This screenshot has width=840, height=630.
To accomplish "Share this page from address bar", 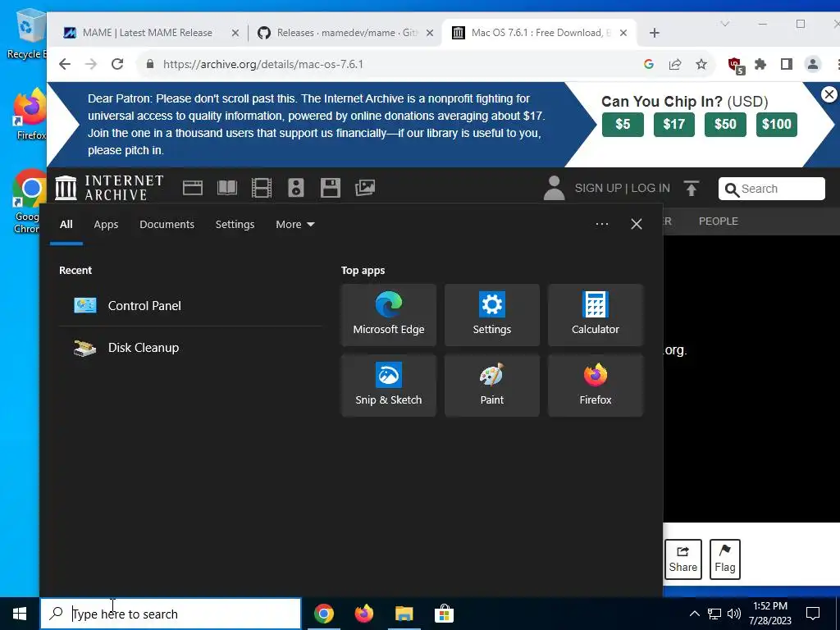I will tap(675, 64).
